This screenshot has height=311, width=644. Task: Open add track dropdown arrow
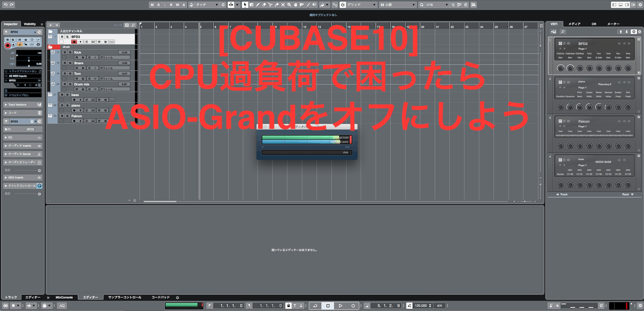click(57, 25)
